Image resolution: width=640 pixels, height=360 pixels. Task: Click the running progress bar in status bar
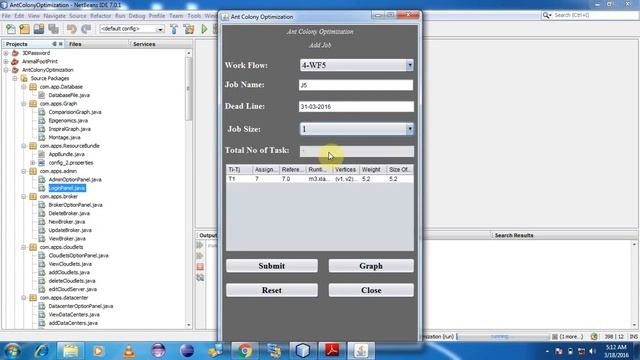click(502, 337)
